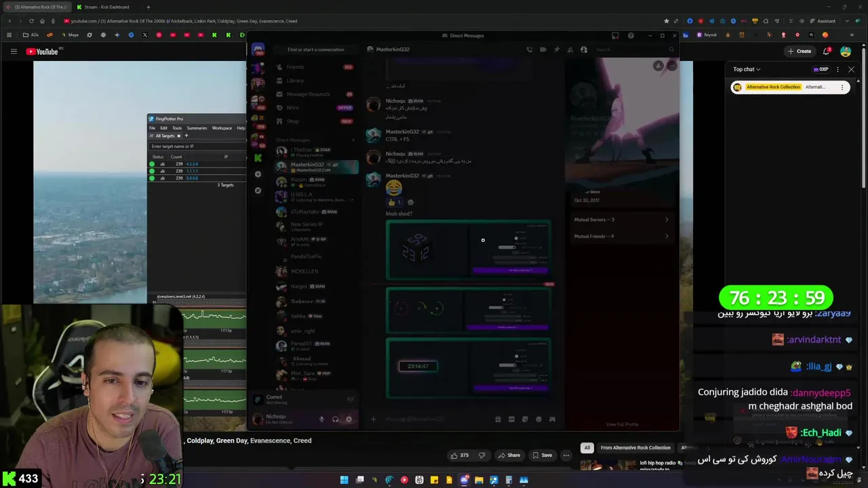Screen dimensions: 868x488
Task: Select the 4.2.2.4 target row
Action: (x=197, y=164)
